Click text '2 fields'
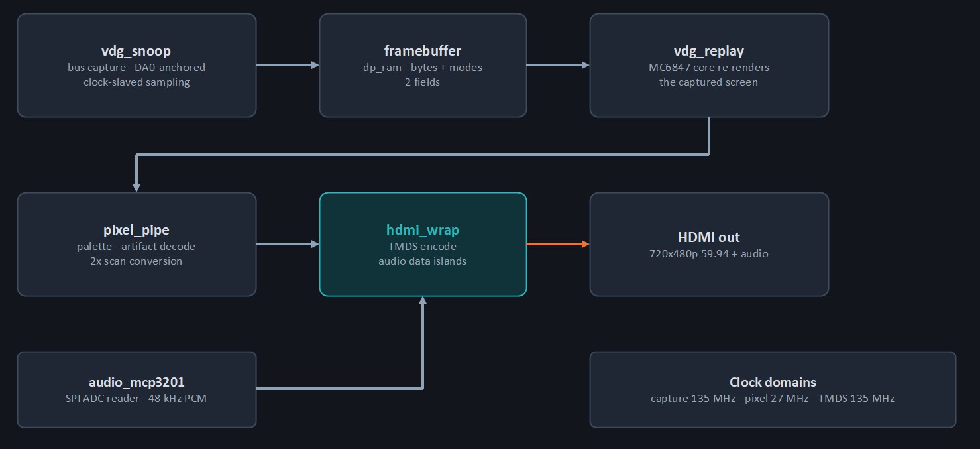This screenshot has height=449, width=980. click(x=423, y=82)
